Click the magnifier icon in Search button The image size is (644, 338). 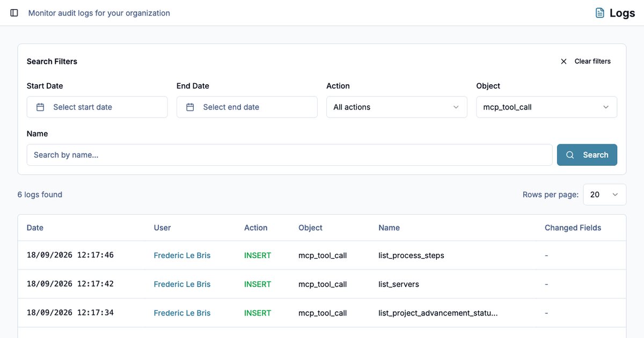tap(570, 155)
